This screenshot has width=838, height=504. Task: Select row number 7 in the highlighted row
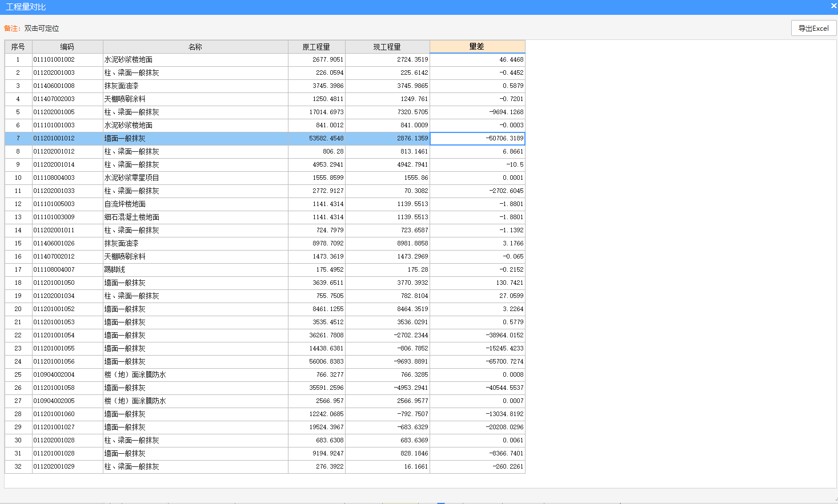pyautogui.click(x=18, y=138)
